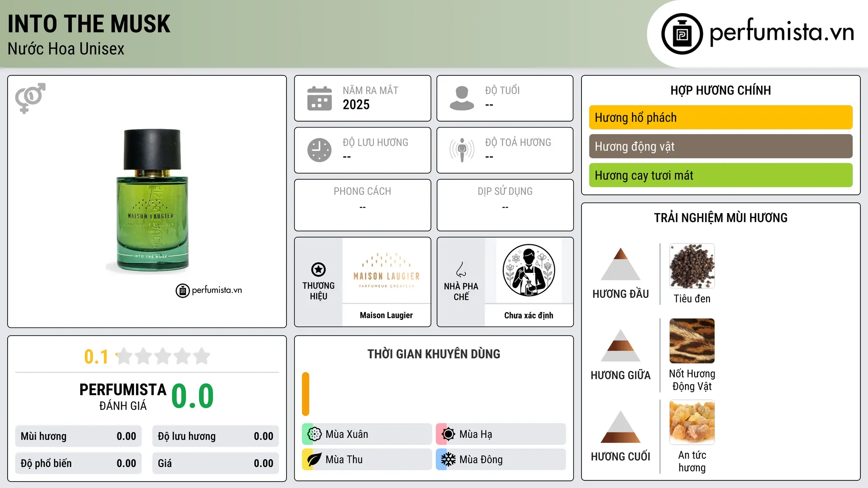Click the Mùa Đông snowflake icon
The width and height of the screenshot is (868, 488).
click(x=448, y=460)
